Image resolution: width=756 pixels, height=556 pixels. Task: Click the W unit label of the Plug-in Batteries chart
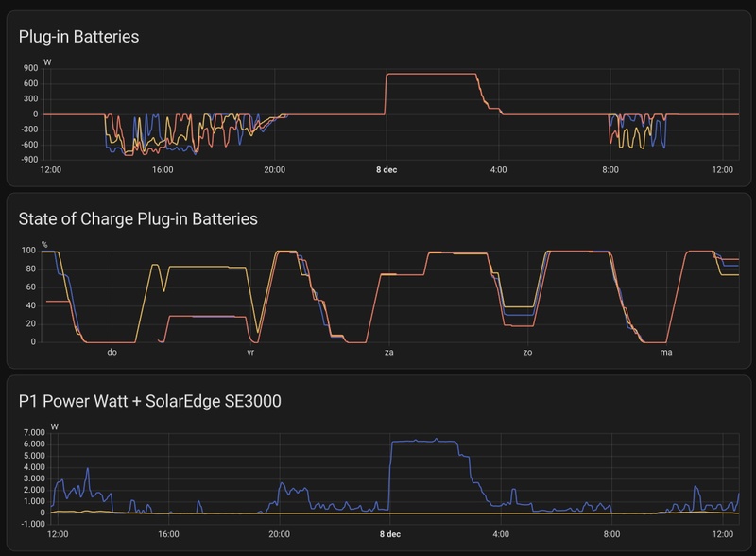47,62
